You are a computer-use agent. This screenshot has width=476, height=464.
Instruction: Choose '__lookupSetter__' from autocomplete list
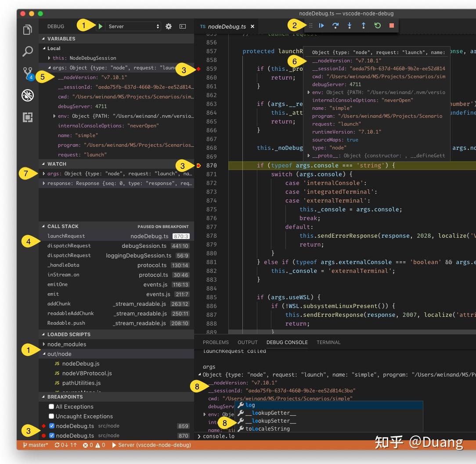pos(329,421)
